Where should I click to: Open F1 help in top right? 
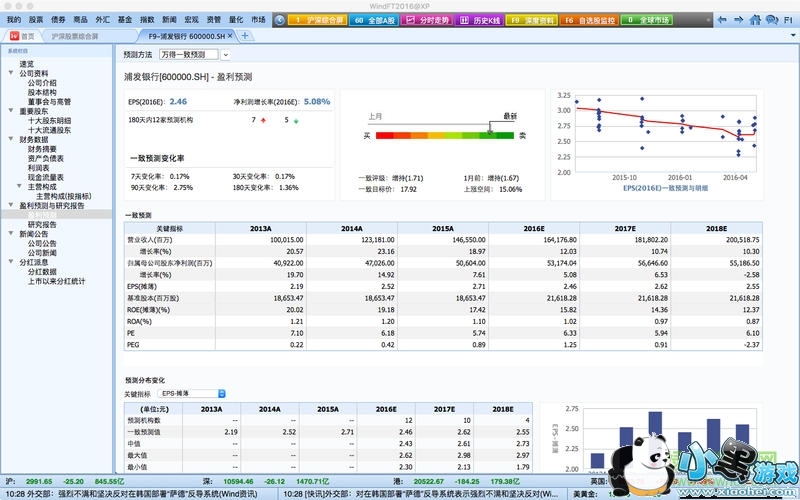pos(788,20)
